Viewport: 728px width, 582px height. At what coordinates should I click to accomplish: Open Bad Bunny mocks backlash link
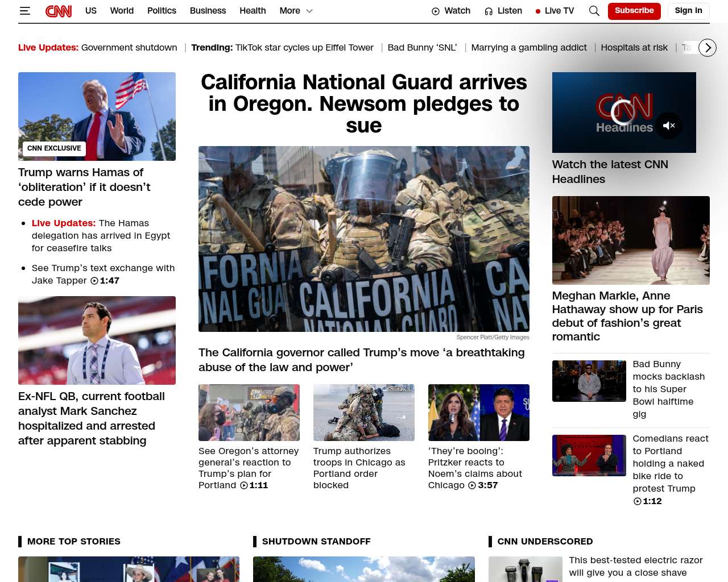[x=669, y=389]
